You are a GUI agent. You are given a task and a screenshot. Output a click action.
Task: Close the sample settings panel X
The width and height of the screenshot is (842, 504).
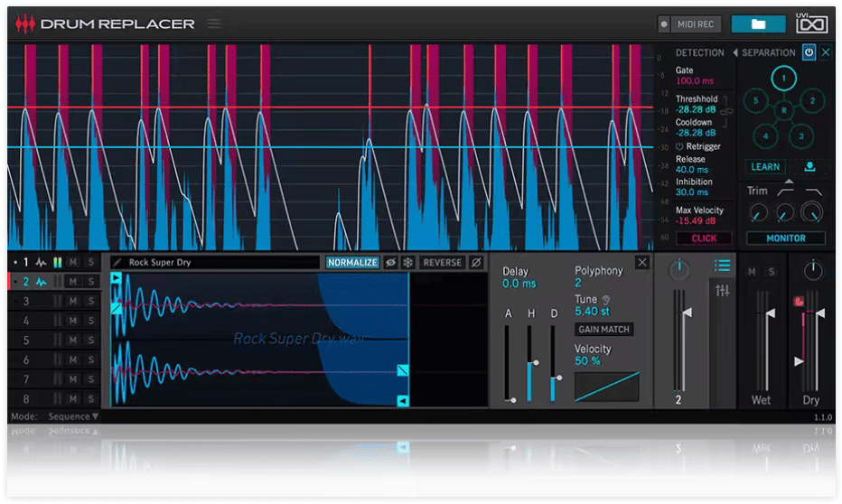tap(642, 263)
